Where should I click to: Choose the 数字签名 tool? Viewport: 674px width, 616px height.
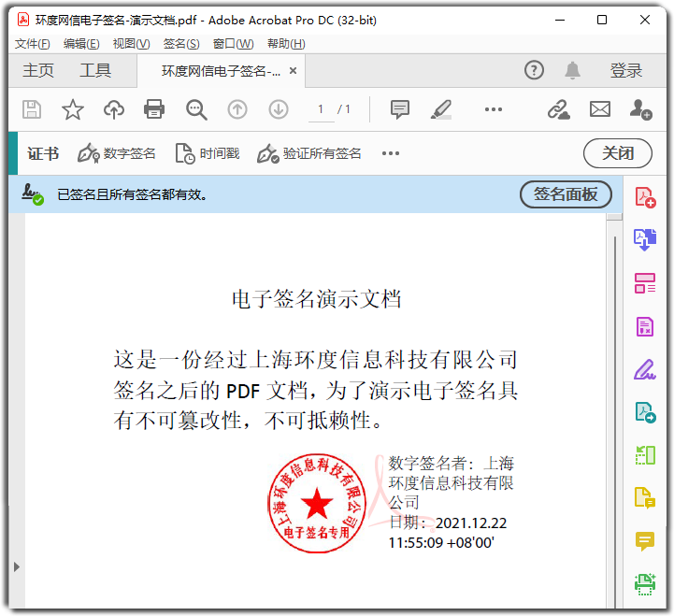tap(117, 153)
